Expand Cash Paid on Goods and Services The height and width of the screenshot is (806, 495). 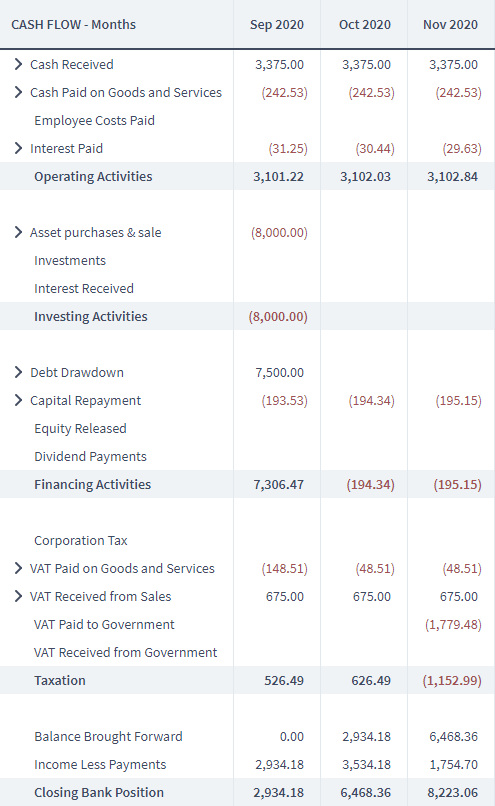pyautogui.click(x=19, y=92)
